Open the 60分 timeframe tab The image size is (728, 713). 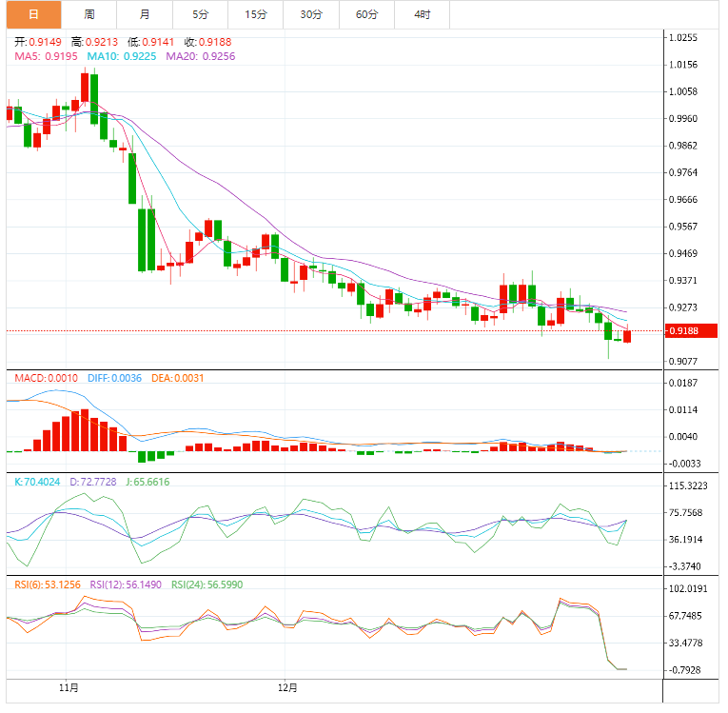click(366, 14)
